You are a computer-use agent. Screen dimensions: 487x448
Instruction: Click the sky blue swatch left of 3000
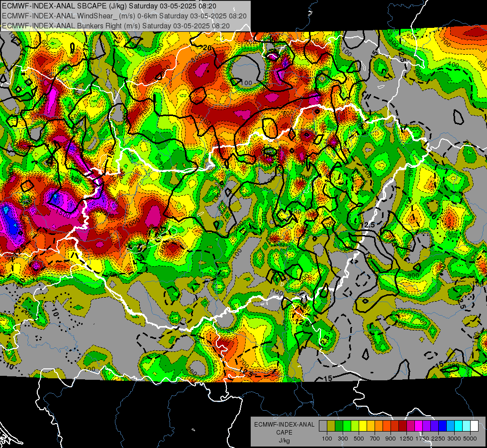[451, 426]
